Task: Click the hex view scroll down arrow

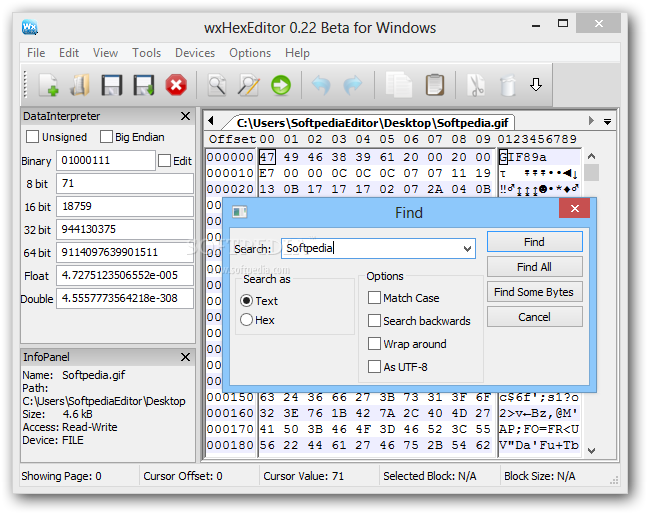Action: point(591,450)
